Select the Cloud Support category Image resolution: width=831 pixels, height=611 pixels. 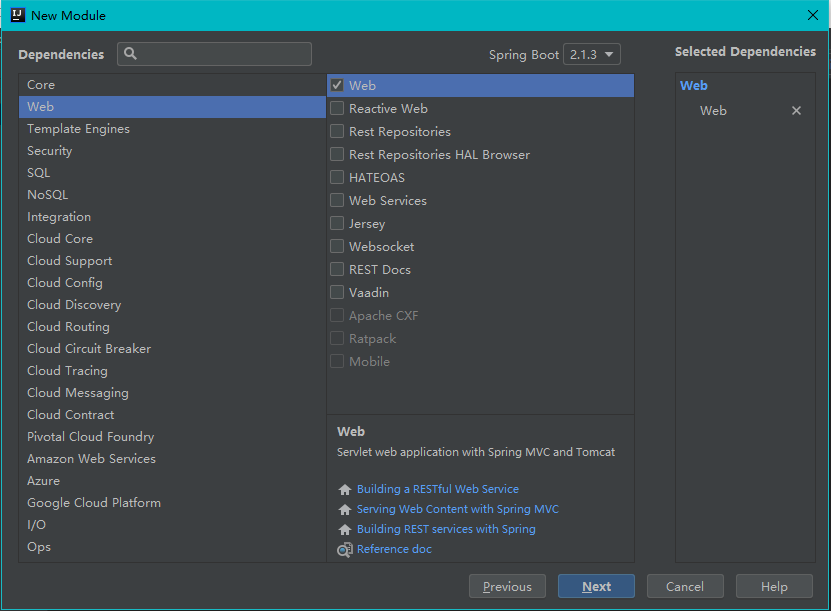coord(172,261)
